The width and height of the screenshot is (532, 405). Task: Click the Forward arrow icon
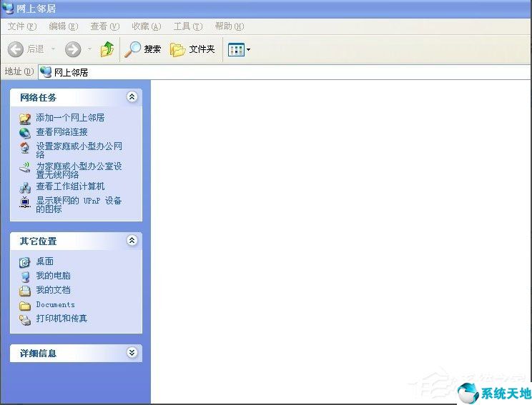pyautogui.click(x=73, y=49)
